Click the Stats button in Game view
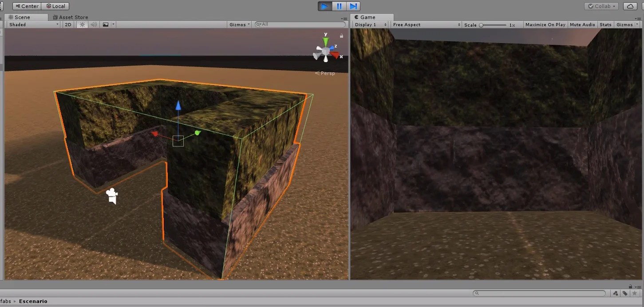This screenshot has width=644, height=307. pyautogui.click(x=605, y=24)
